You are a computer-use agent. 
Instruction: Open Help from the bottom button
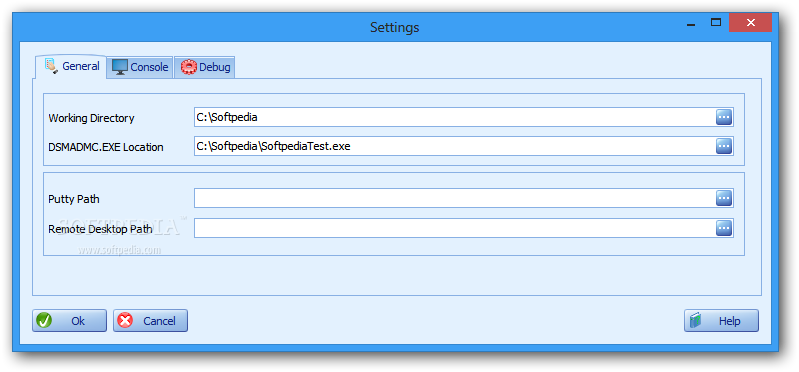pyautogui.click(x=721, y=321)
